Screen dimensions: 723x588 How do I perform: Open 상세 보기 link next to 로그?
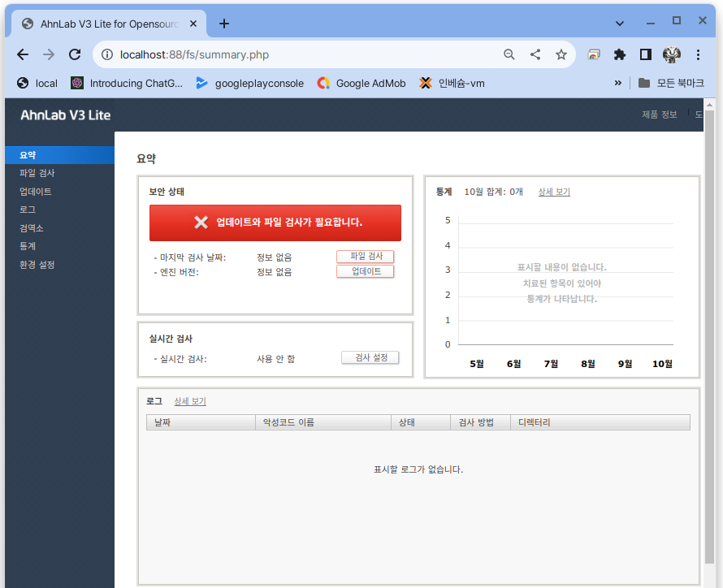(x=190, y=401)
